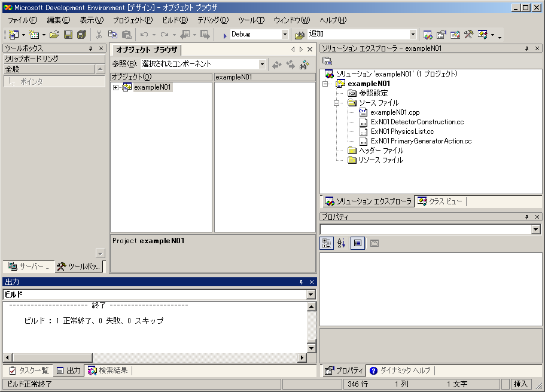This screenshot has height=392, width=545.
Task: Open the ファイル(F) menu
Action: click(x=23, y=20)
